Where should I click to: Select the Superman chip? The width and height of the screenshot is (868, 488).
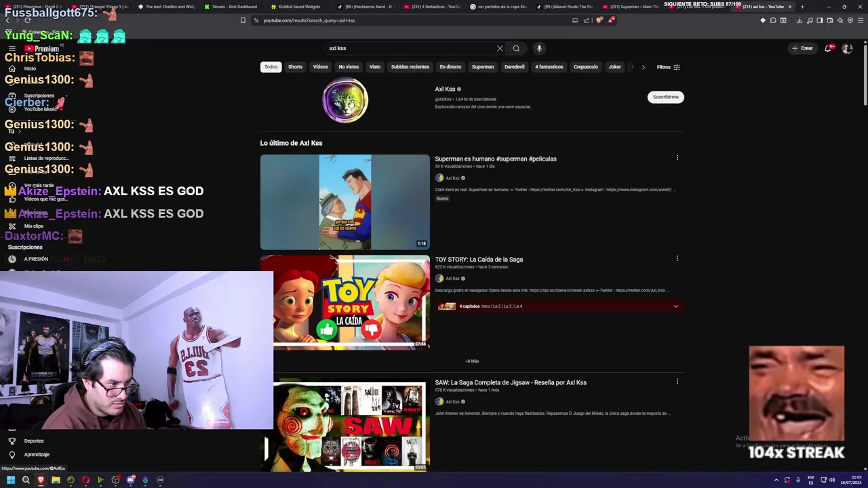(483, 67)
